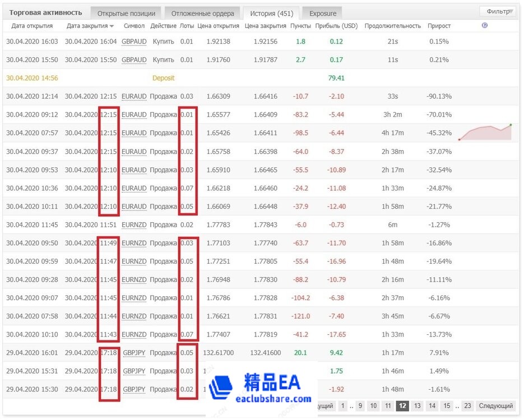Viewport: 524px width, 420px height.
Task: Sort table by Дата открытия header
Action: click(x=32, y=26)
